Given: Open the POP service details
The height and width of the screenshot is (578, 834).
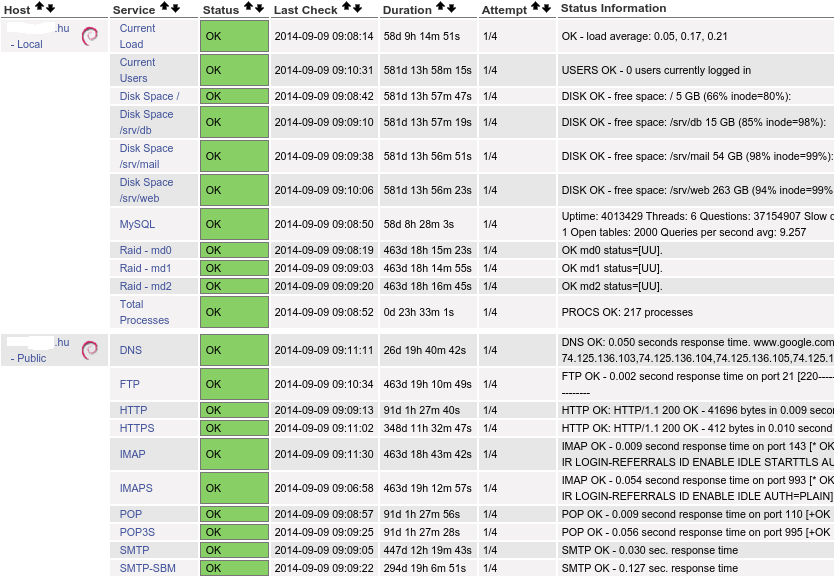Looking at the screenshot, I should (x=131, y=515).
